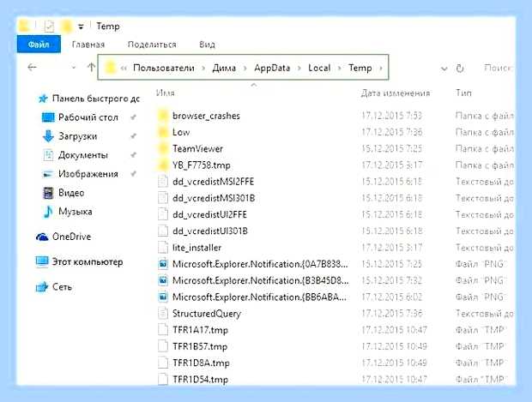The height and width of the screenshot is (402, 532).
Task: Open Видео in navigation pane
Action: tap(71, 193)
